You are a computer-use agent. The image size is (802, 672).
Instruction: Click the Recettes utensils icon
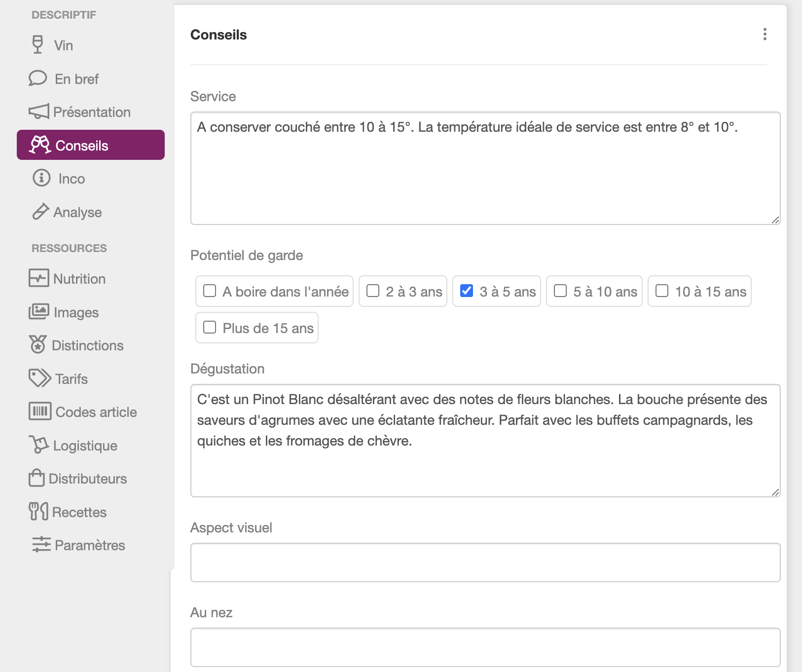(x=38, y=511)
